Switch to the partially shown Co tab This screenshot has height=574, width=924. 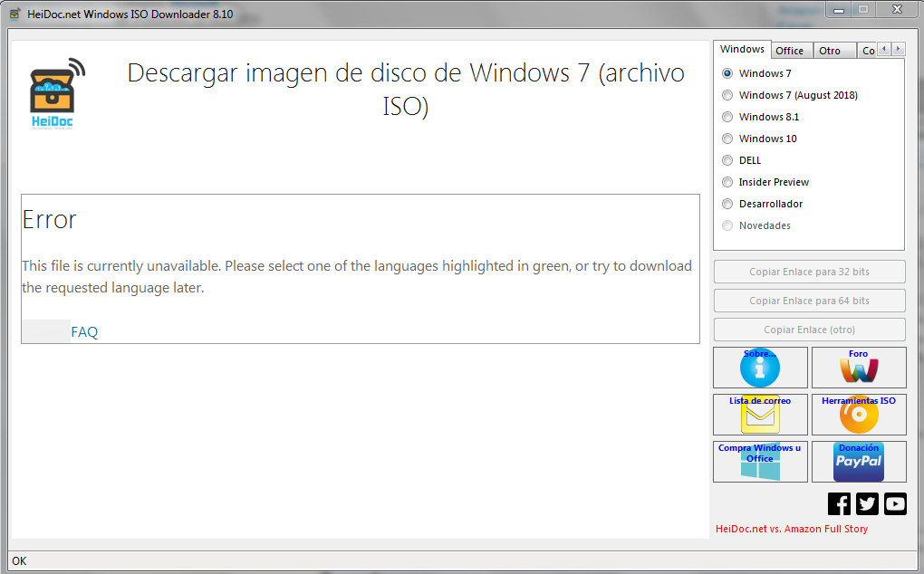tap(868, 51)
